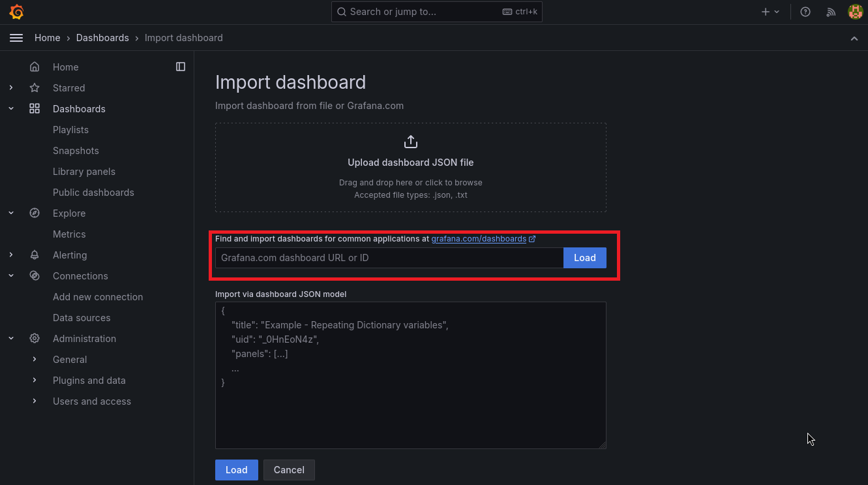
Task: Undock the sidebar menu panel icon
Action: point(181,67)
